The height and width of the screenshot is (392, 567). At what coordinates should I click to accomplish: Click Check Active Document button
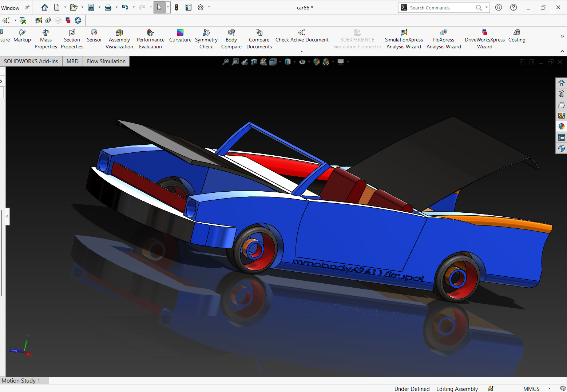tap(302, 36)
